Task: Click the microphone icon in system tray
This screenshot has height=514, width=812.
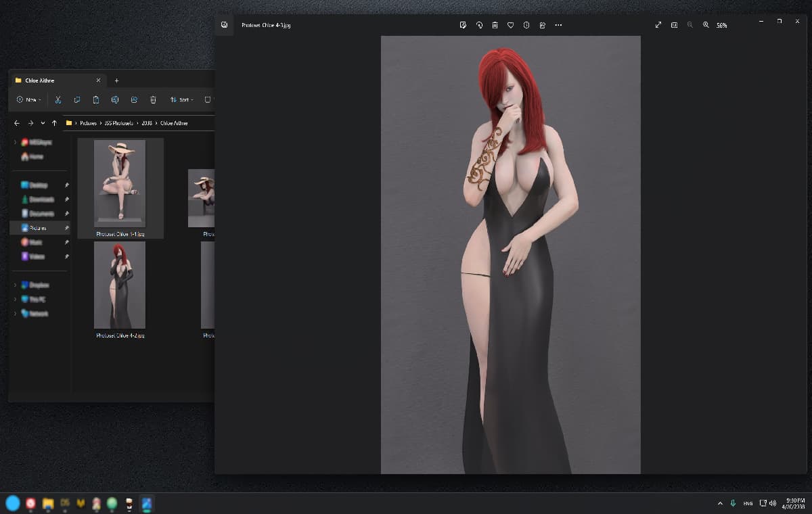Action: [734, 503]
